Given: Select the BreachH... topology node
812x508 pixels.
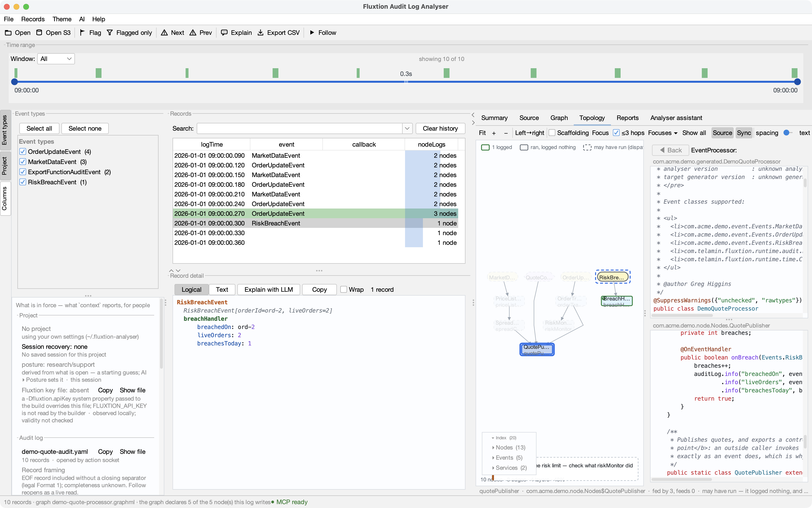Looking at the screenshot, I should (x=617, y=301).
